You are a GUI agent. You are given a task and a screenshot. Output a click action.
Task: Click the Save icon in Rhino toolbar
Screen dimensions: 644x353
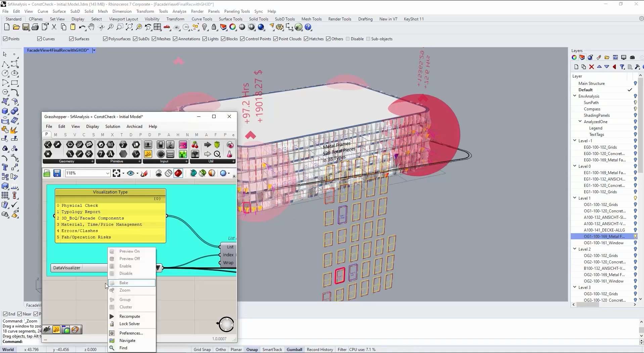(26, 27)
